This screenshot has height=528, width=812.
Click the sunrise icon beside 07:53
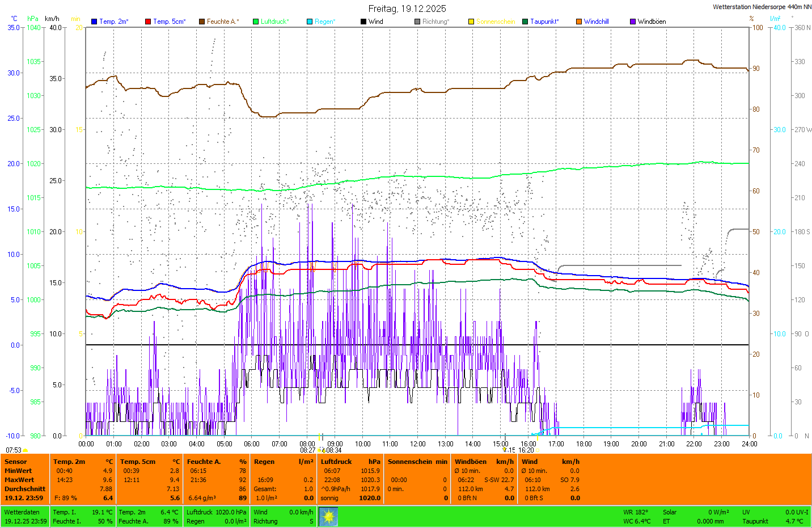(26, 450)
